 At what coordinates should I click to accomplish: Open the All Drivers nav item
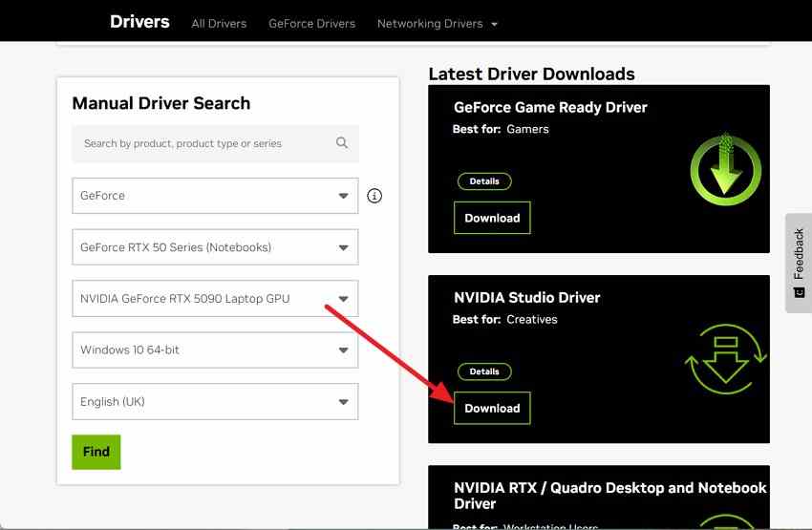point(219,23)
